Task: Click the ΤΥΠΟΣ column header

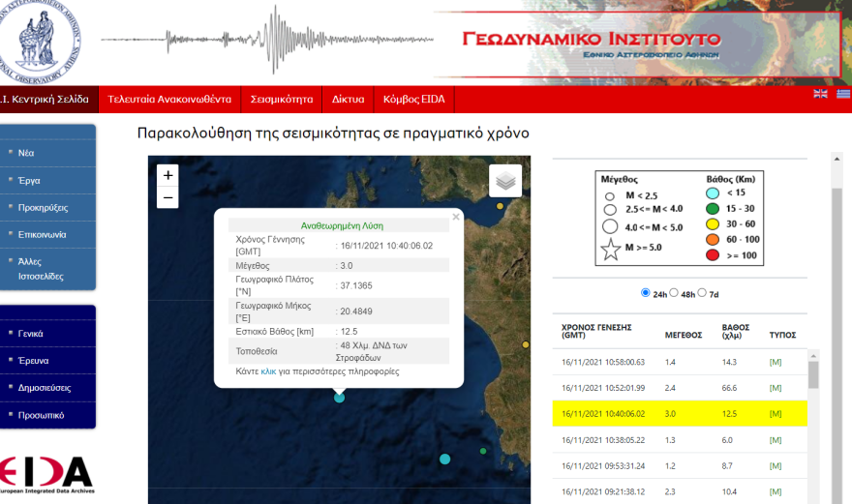Action: pyautogui.click(x=782, y=335)
